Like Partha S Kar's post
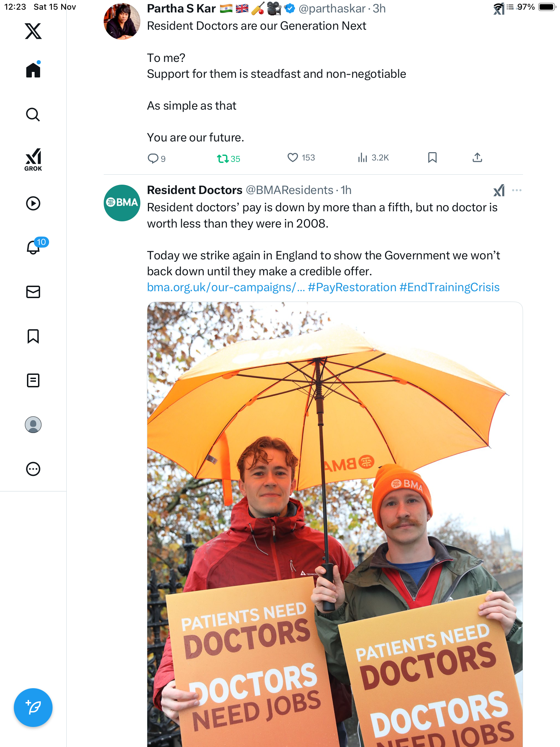Screen dimensions: 560x747 pos(293,158)
